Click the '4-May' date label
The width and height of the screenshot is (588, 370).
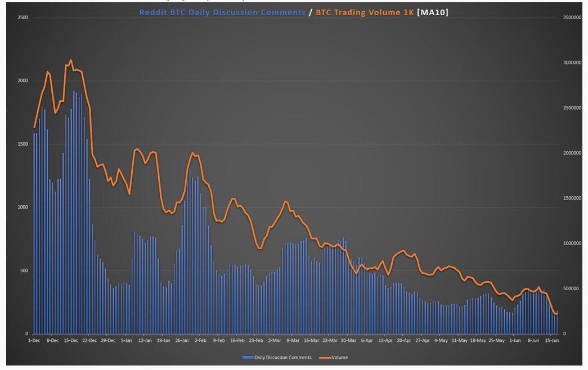441,340
